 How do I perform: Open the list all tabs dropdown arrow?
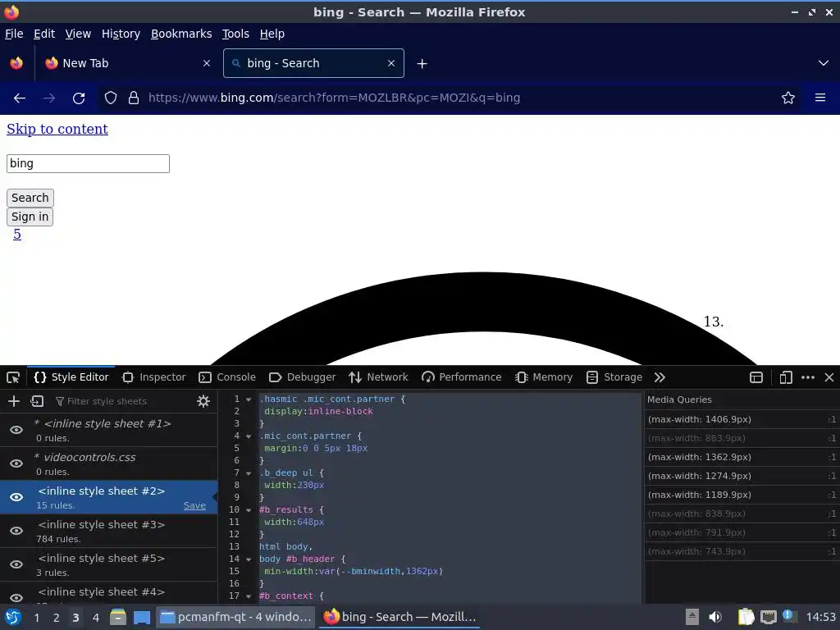(824, 63)
